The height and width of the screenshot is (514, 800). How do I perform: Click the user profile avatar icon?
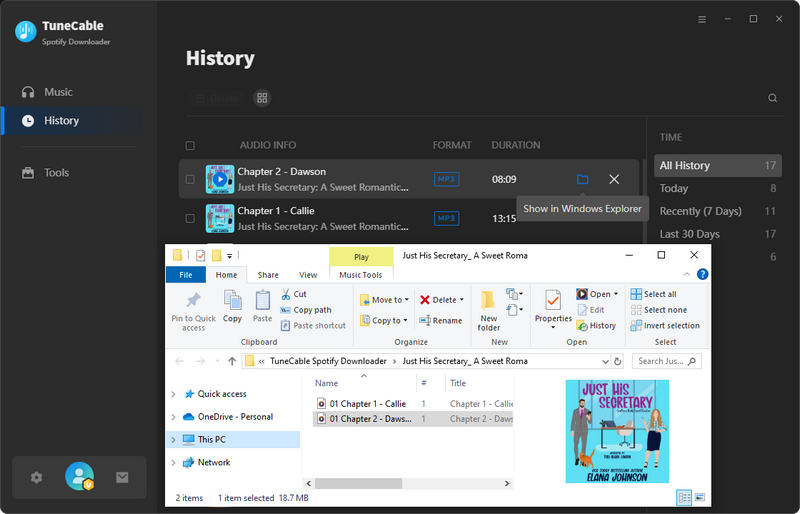79,477
